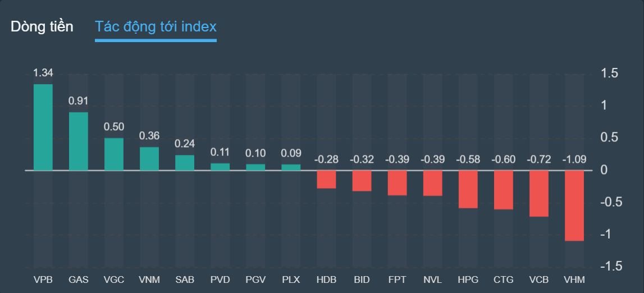The height and width of the screenshot is (293, 644).
Task: Select the red HDB bar
Action: pos(327,179)
